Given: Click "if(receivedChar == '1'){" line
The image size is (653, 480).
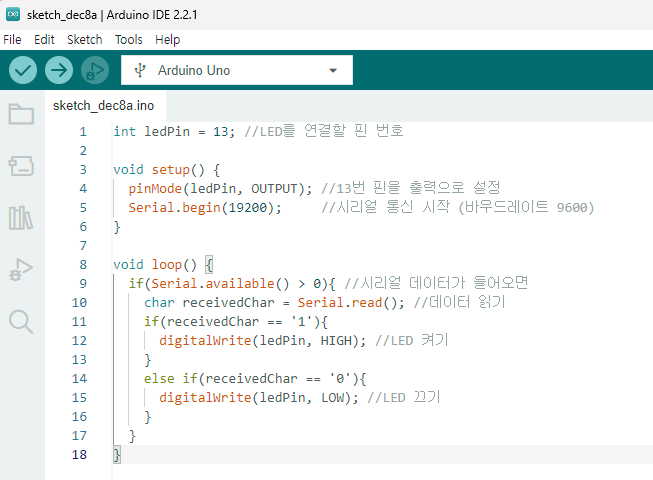Looking at the screenshot, I should point(236,321).
